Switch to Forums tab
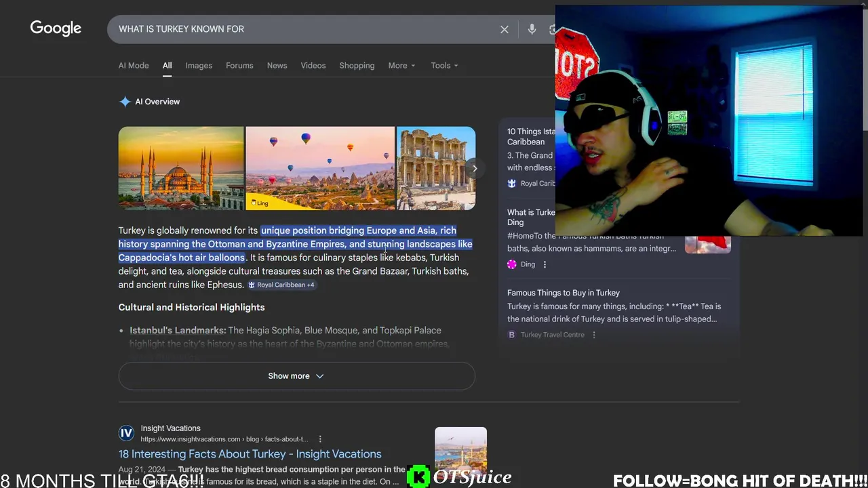Viewport: 868px width, 488px height. [x=239, y=66]
